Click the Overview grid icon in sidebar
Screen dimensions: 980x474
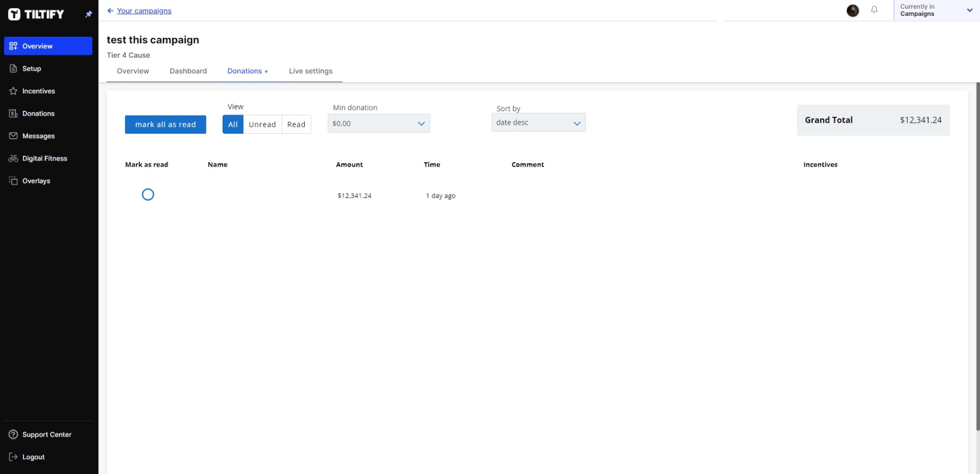13,46
